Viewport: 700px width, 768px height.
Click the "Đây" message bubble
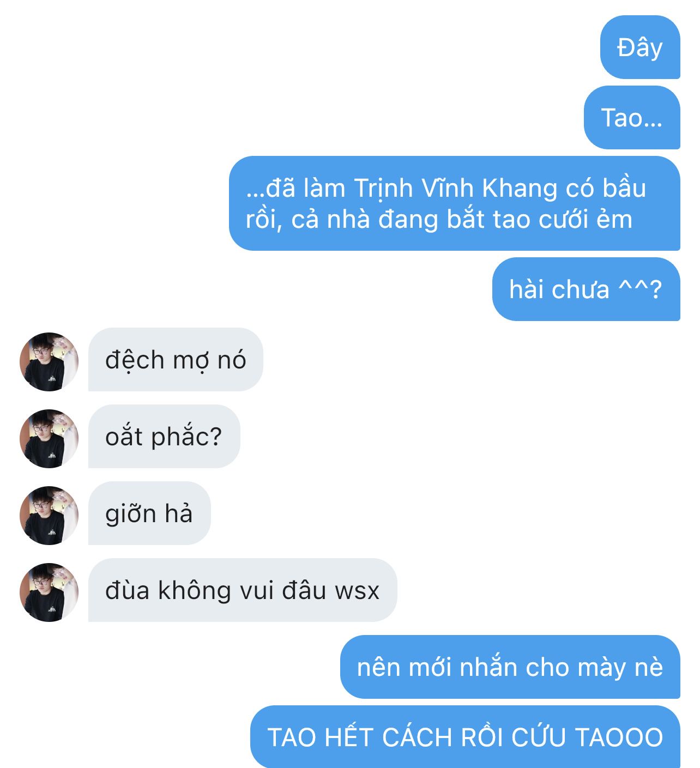click(x=640, y=47)
